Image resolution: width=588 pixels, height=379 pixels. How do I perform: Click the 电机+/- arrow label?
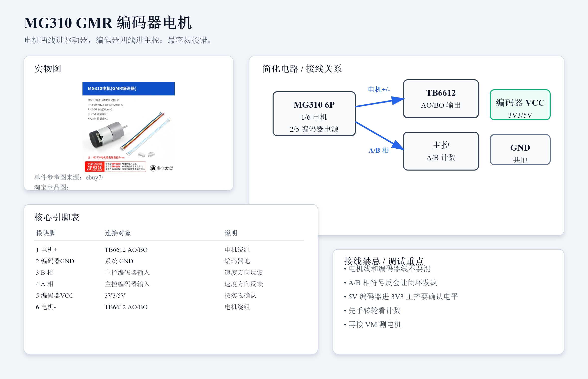[379, 89]
